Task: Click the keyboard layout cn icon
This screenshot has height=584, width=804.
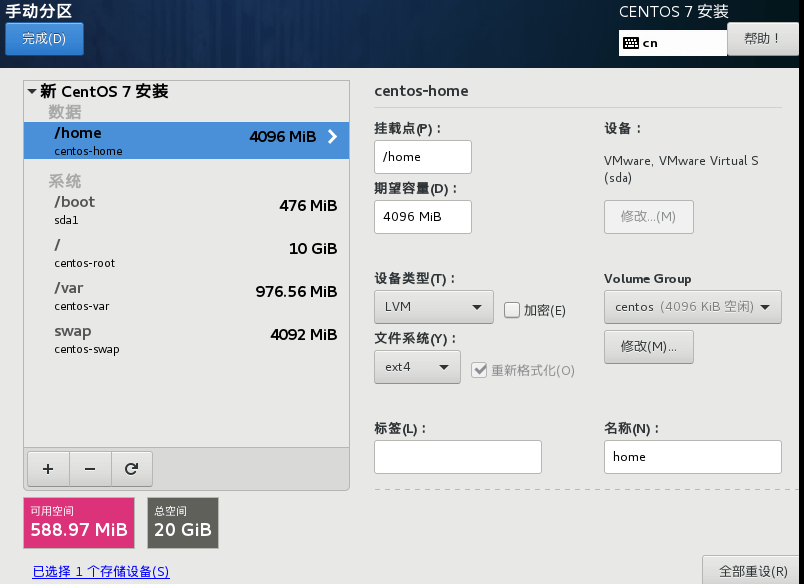Action: [631, 43]
